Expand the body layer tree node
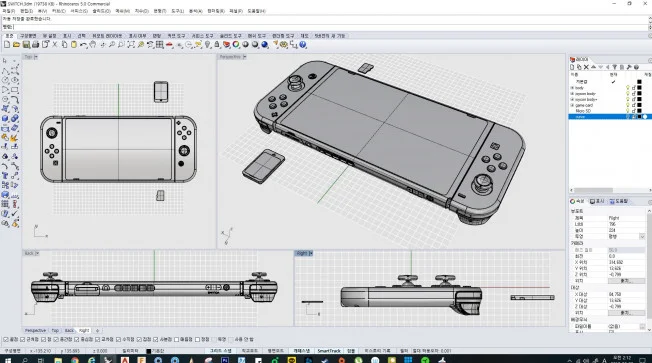Viewport: 652px width, 363px height. click(572, 88)
